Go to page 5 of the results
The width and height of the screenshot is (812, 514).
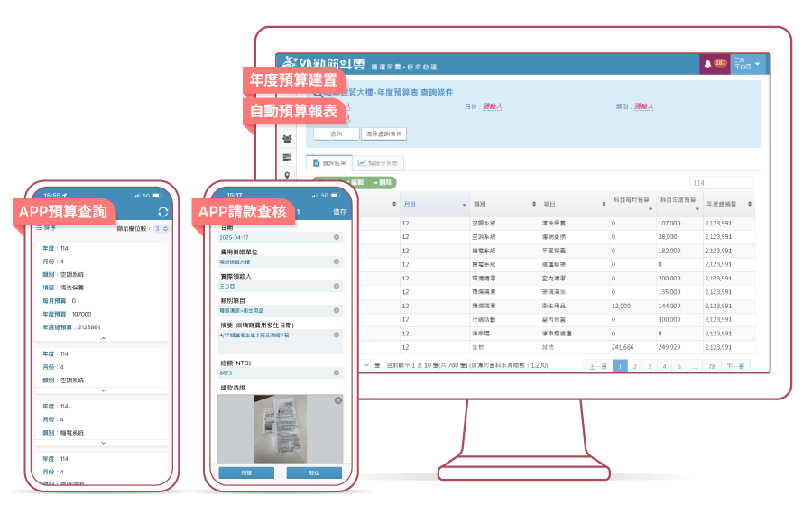coord(679,366)
